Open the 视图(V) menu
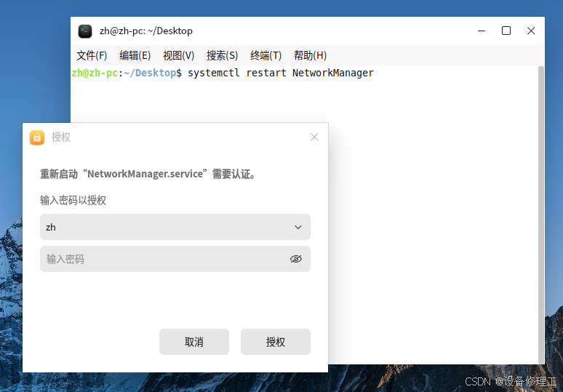The width and height of the screenshot is (563, 392). point(178,56)
